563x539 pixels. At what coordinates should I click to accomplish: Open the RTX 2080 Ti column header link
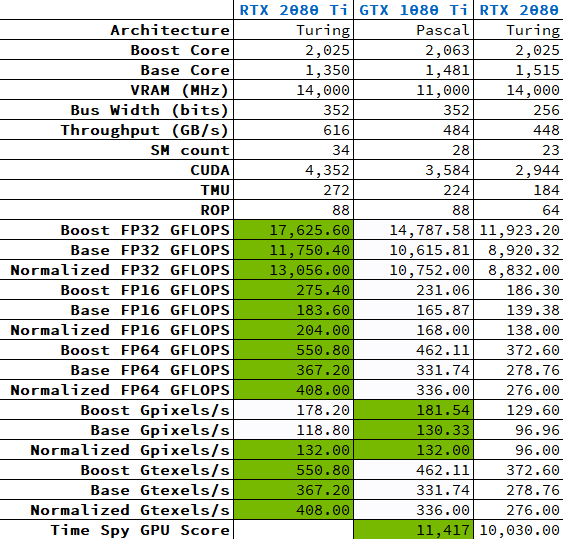pos(294,10)
